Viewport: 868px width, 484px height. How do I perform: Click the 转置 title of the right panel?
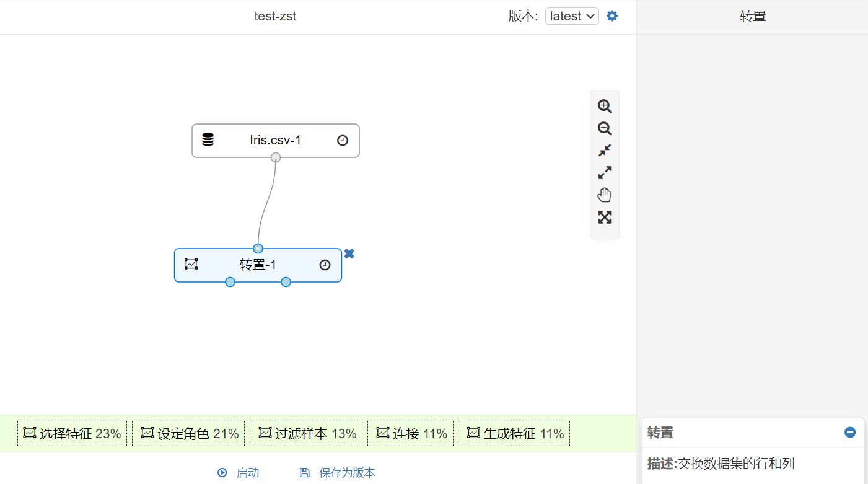pyautogui.click(x=753, y=17)
